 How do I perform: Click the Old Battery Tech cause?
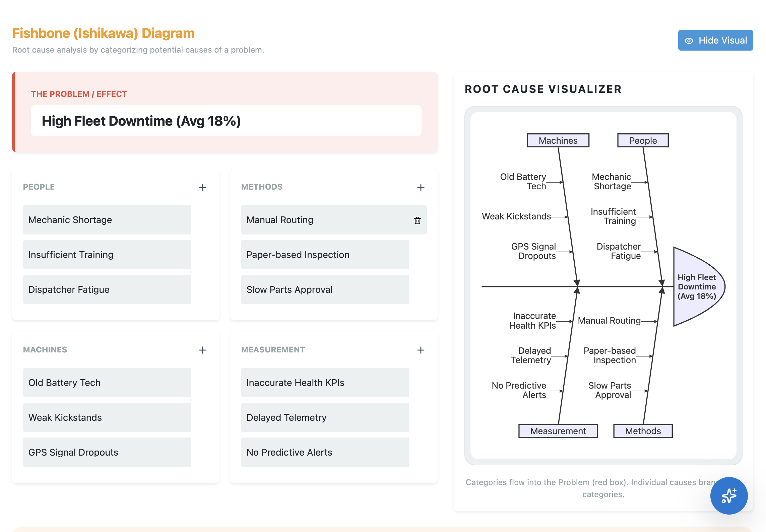coord(107,383)
